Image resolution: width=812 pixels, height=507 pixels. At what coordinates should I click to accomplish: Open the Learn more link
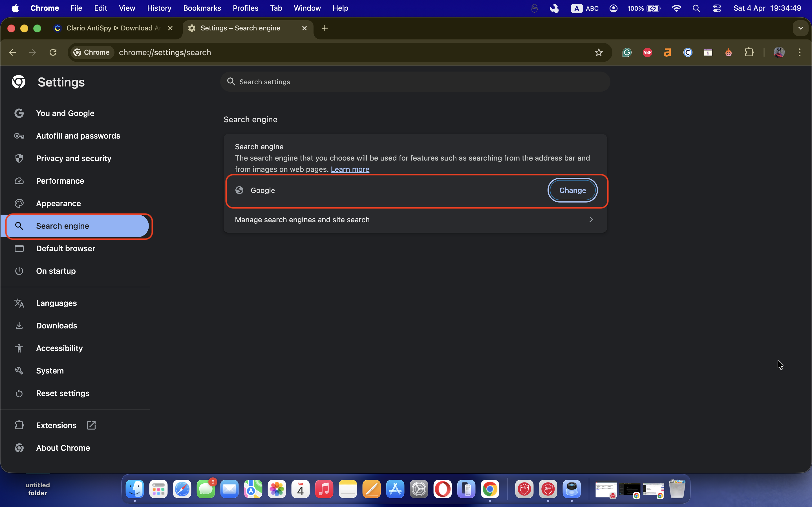click(x=350, y=169)
